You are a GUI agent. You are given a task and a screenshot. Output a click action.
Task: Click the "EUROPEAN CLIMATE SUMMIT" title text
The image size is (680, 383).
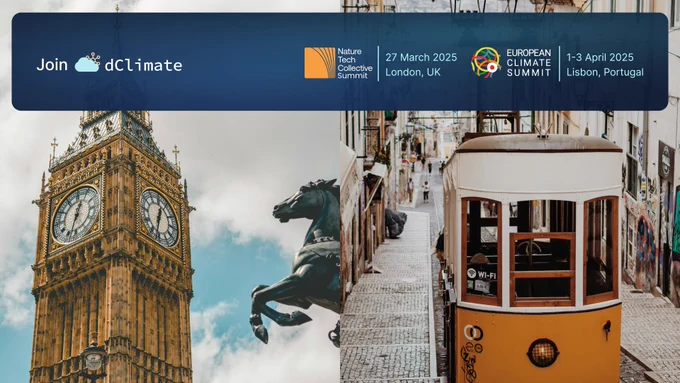(x=529, y=63)
